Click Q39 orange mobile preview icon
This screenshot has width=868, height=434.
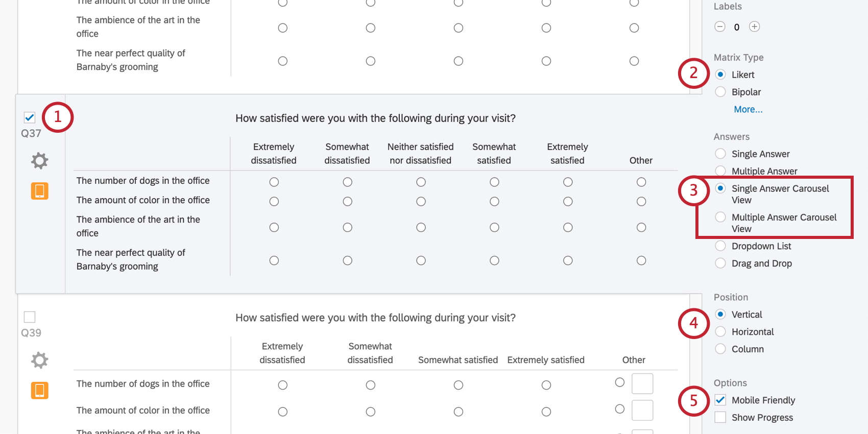[39, 391]
